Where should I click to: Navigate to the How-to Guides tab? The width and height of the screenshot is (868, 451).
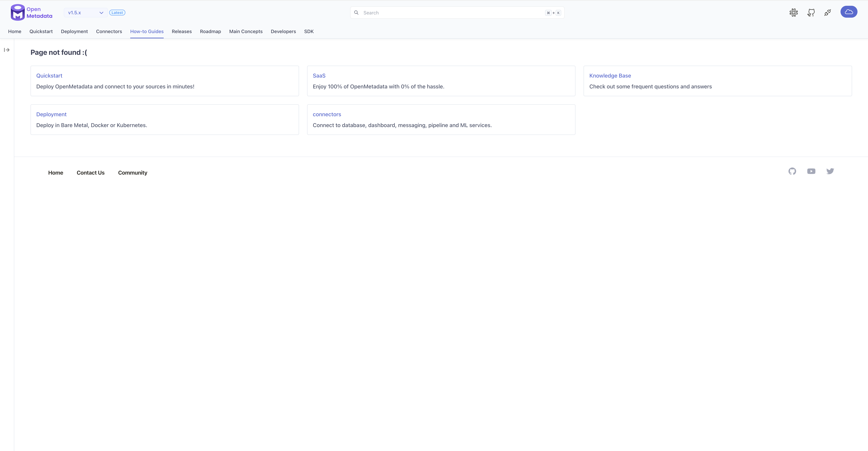[x=146, y=31]
